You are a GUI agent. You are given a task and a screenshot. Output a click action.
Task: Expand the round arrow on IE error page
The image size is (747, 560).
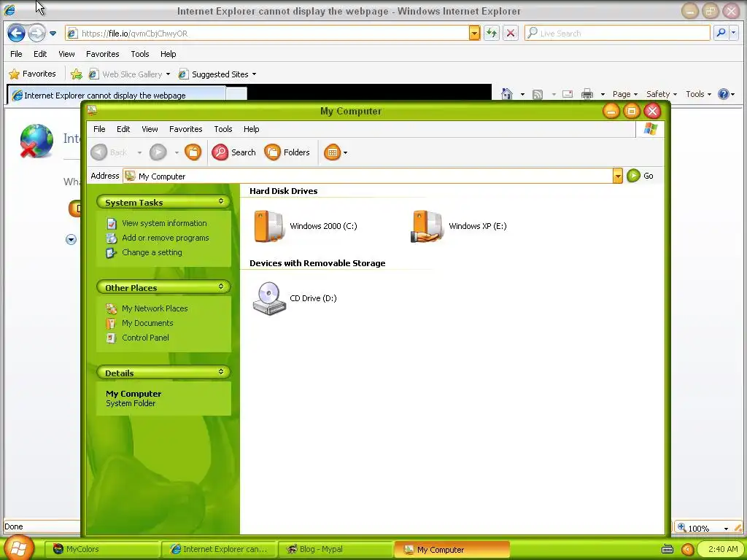[x=71, y=239]
